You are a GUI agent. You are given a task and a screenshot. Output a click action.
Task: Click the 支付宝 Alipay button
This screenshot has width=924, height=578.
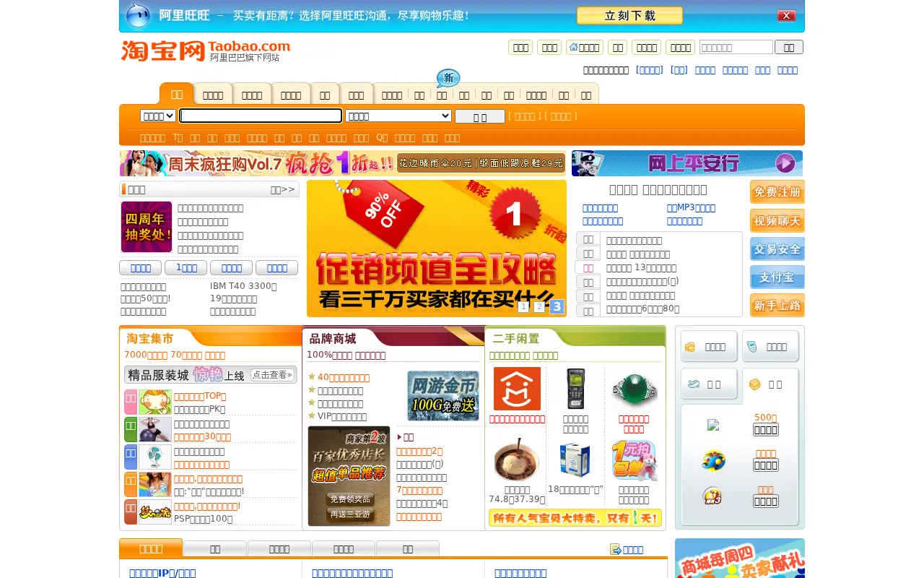coord(777,277)
